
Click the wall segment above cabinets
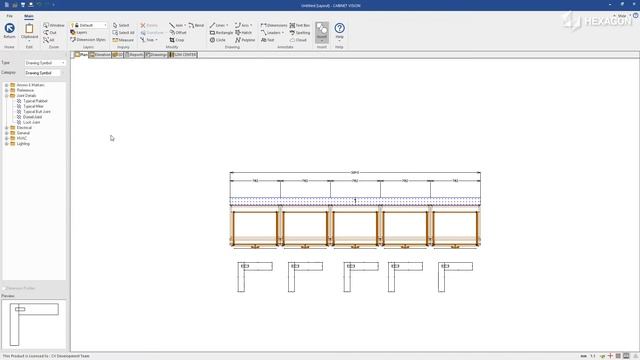[x=355, y=201]
